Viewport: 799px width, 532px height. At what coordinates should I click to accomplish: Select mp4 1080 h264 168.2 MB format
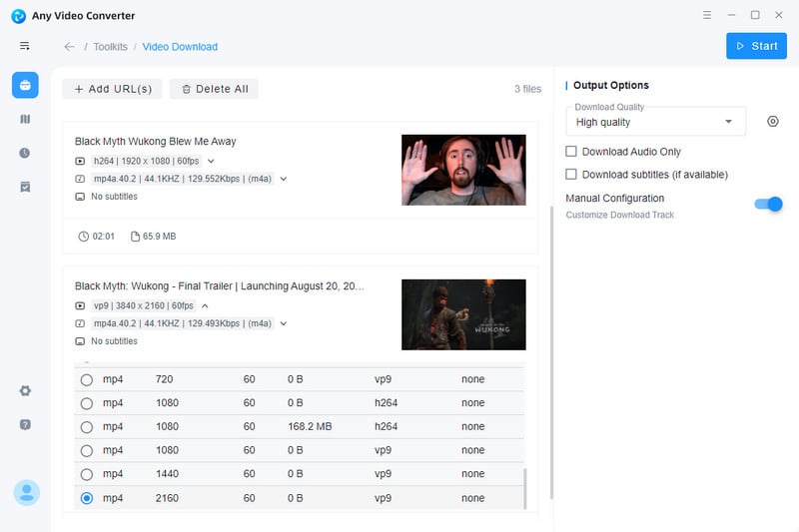(87, 427)
